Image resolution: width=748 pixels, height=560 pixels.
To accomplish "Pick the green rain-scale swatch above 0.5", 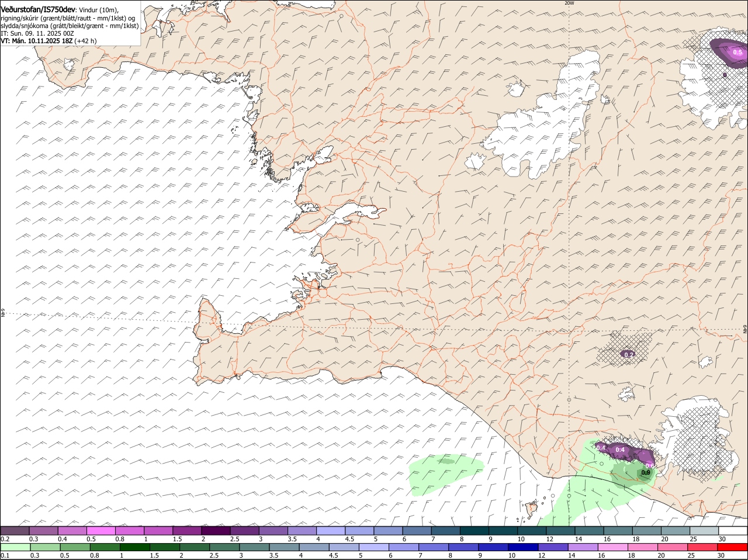I will [x=75, y=547].
